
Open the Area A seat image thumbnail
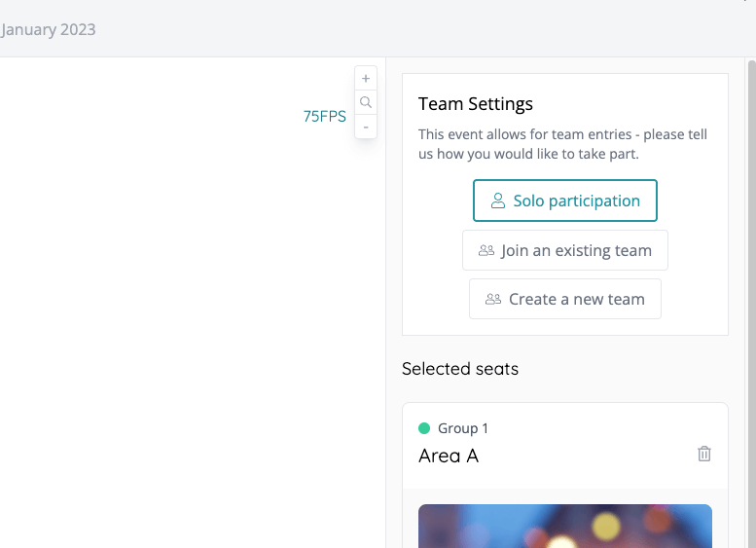pyautogui.click(x=565, y=526)
